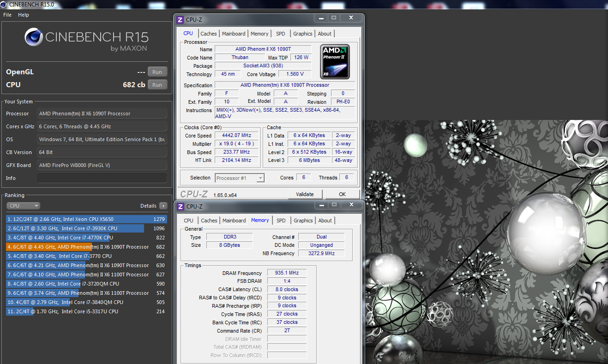Viewport: 608px width, 364px height.
Task: Open Memory tab in upper CPU-Z window
Action: 259,34
